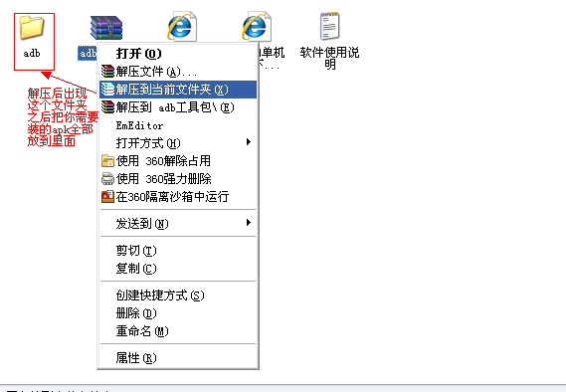This screenshot has width=566, height=392.
Task: Click WinRAR icon beside 解压文件(A)
Action: click(107, 72)
